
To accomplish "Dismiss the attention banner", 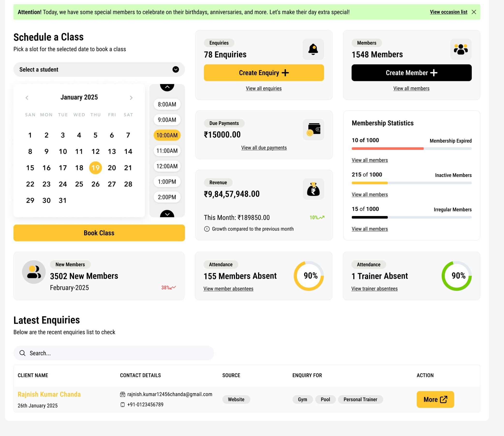I will point(474,12).
